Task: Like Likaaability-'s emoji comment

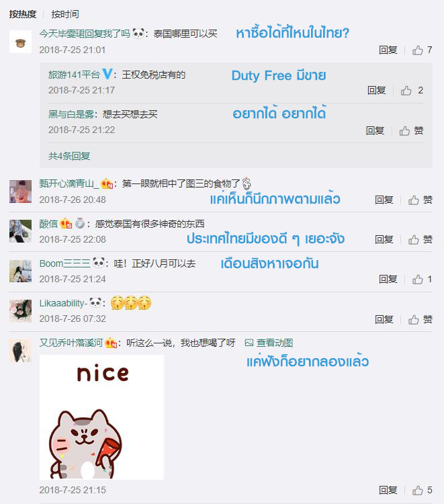Action: pos(420,319)
